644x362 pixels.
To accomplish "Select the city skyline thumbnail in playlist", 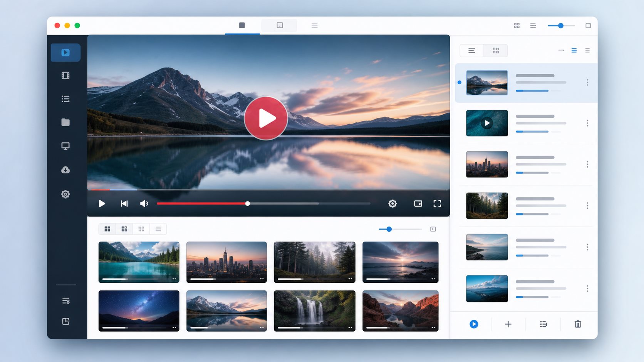I will 487,164.
